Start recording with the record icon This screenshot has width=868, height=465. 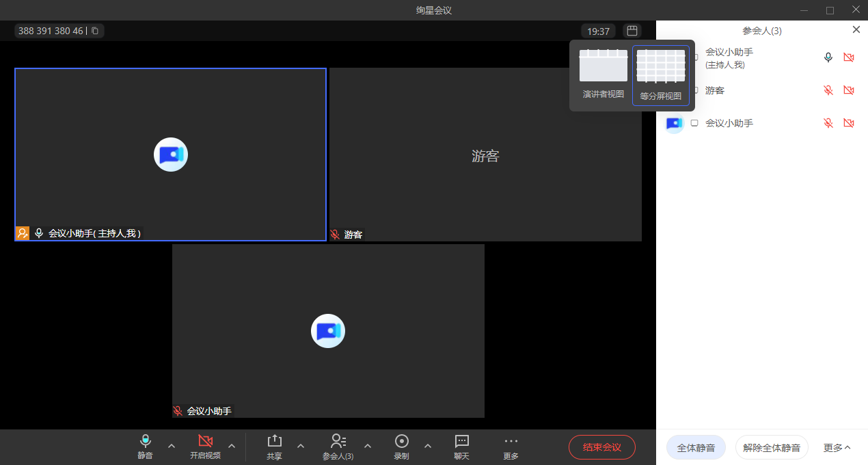tap(402, 441)
